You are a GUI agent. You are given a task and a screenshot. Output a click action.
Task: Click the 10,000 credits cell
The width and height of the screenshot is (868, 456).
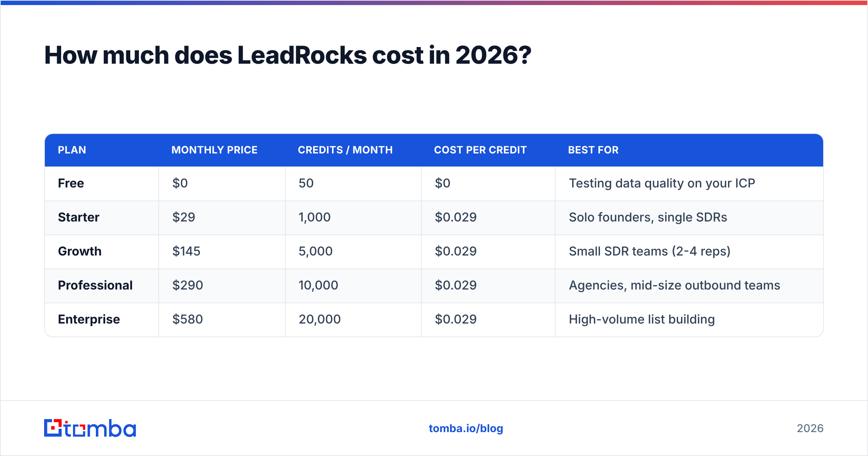click(353, 286)
